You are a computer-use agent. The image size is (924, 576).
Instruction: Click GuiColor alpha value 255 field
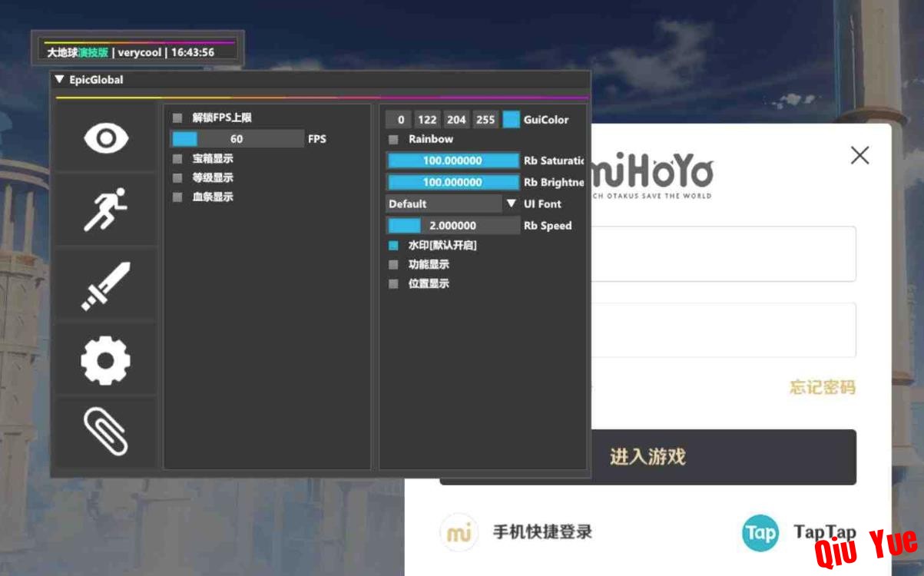point(485,120)
